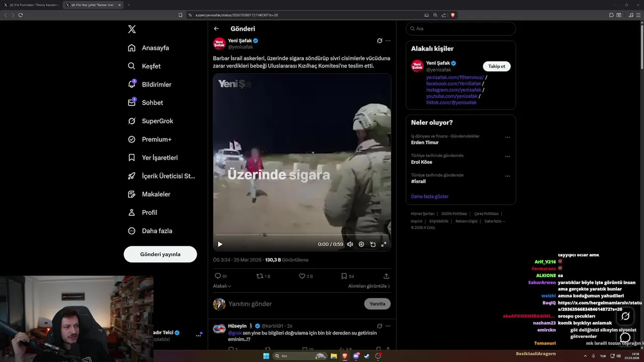644x362 pixels.
Task: Open Makaleler in sidebar
Action: point(149,194)
